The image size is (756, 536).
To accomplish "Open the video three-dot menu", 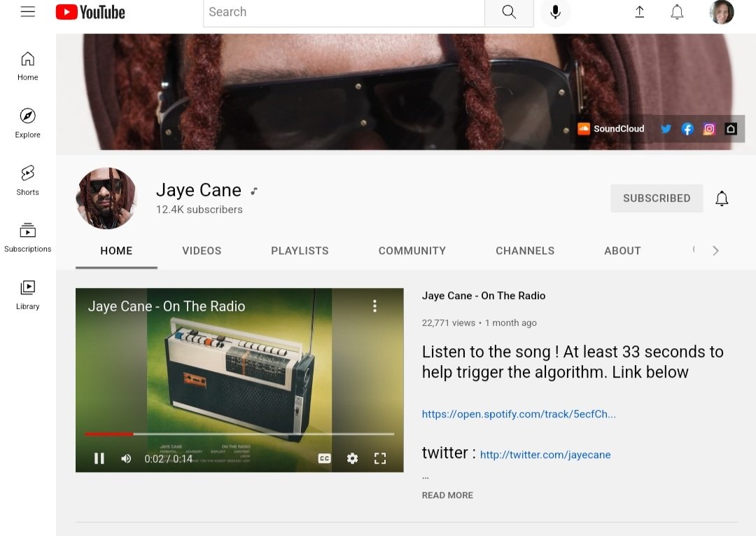I will click(374, 306).
